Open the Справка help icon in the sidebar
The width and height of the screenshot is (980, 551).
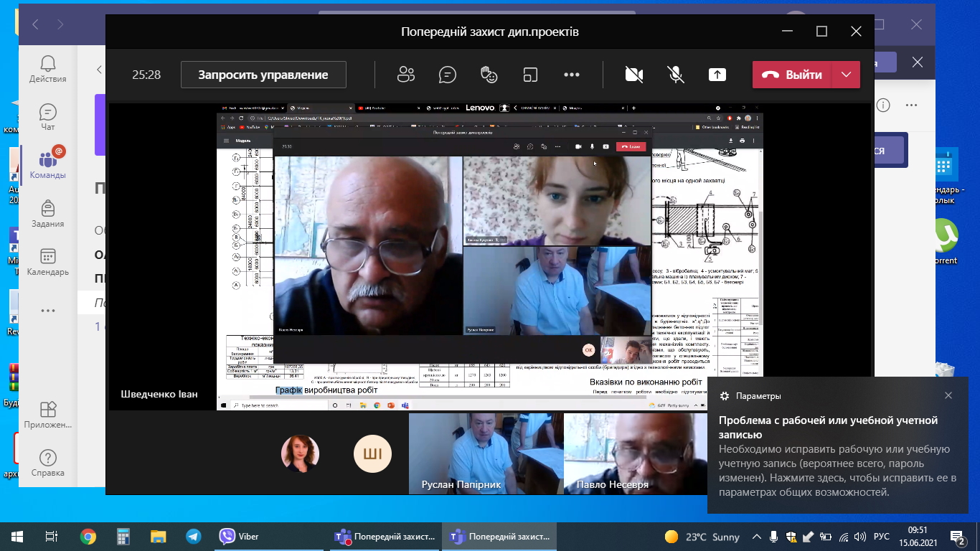48,463
